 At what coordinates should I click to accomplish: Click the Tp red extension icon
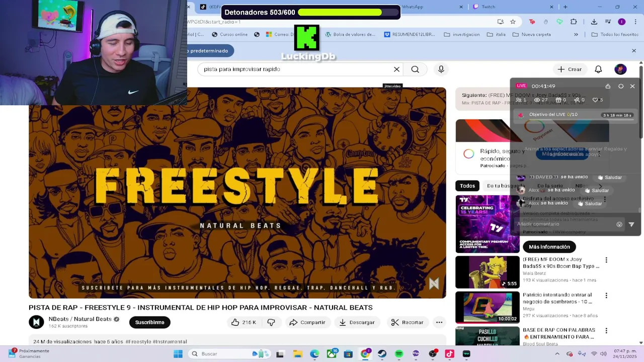tap(532, 22)
